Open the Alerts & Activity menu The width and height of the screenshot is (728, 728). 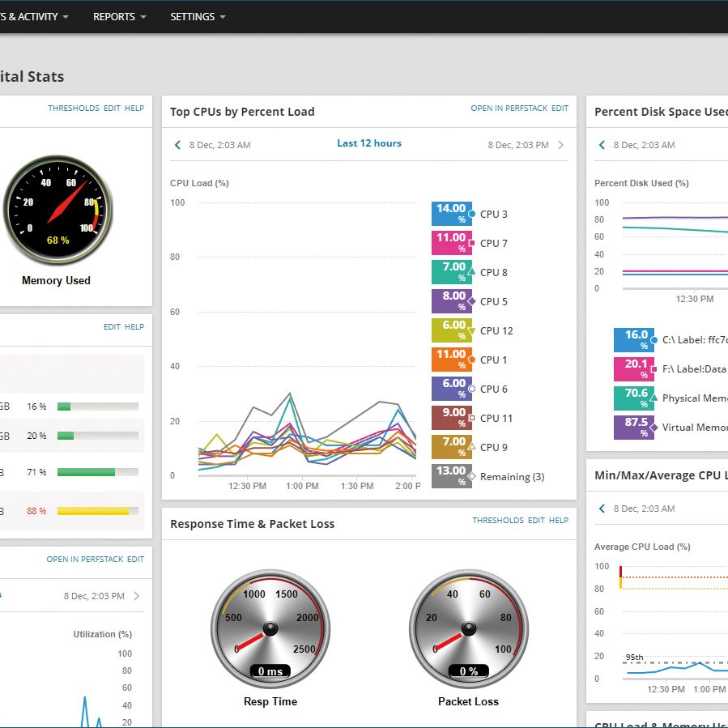tap(34, 17)
